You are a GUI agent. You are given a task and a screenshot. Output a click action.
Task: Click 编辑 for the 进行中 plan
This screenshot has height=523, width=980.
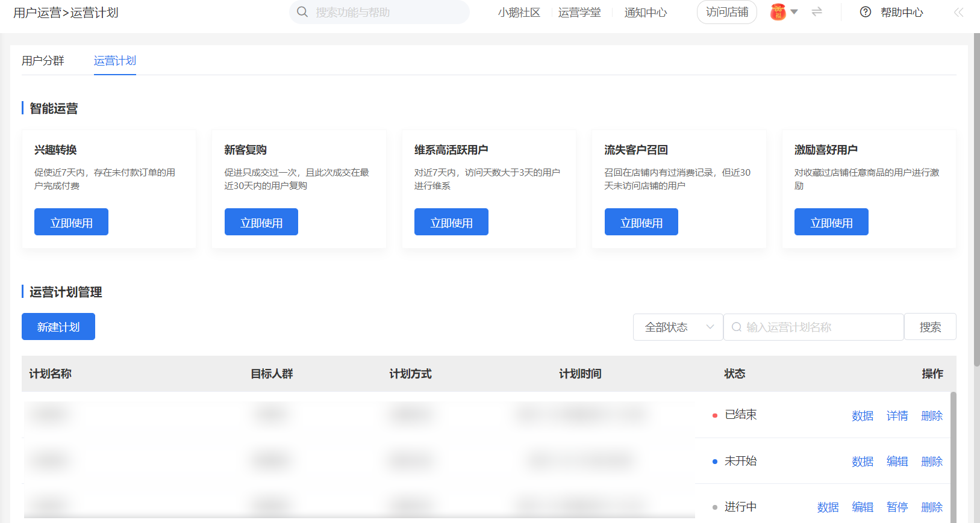[x=863, y=507]
